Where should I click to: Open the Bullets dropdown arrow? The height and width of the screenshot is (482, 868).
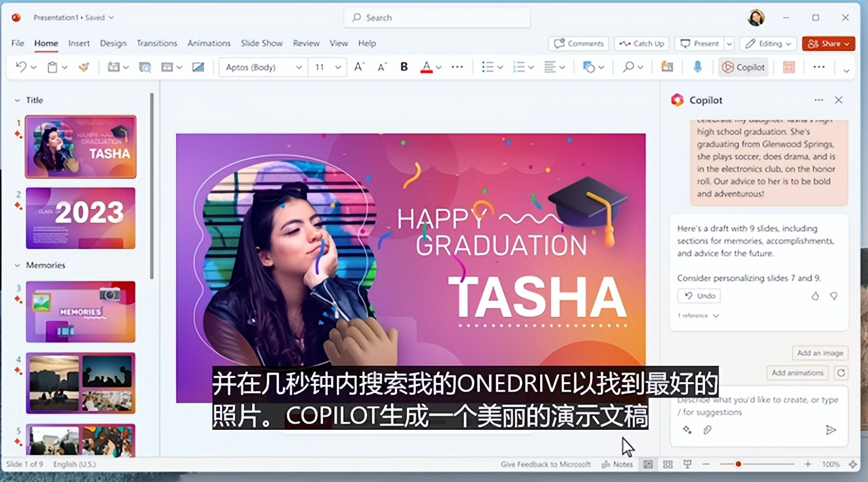pos(500,67)
